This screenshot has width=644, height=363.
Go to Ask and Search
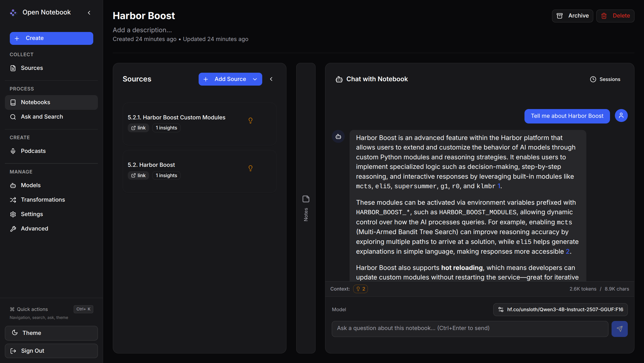52,117
